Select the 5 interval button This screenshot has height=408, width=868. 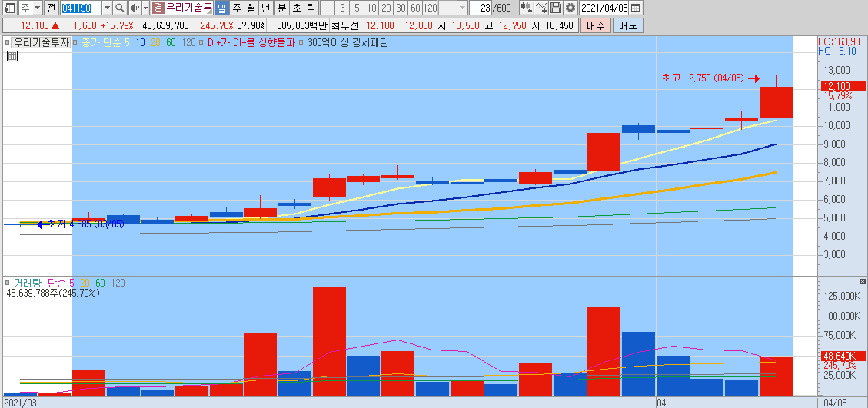coord(357,8)
